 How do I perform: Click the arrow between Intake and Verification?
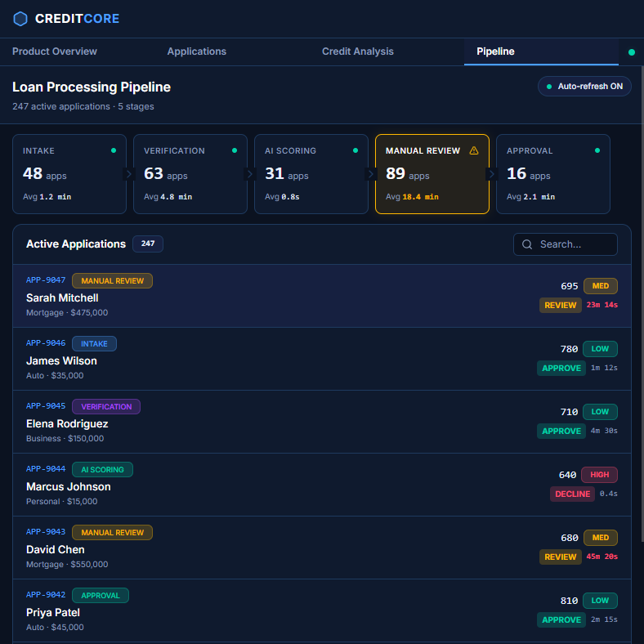click(128, 174)
